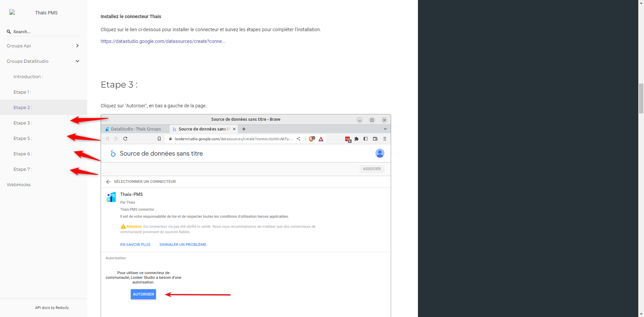Maximize the Brave window
This screenshot has width=644, height=317.
(372, 120)
